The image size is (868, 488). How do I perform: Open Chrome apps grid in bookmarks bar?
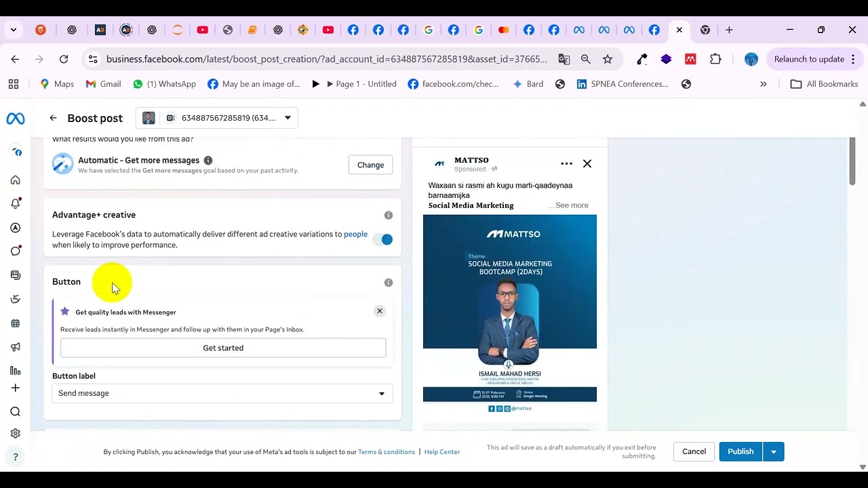pyautogui.click(x=14, y=84)
